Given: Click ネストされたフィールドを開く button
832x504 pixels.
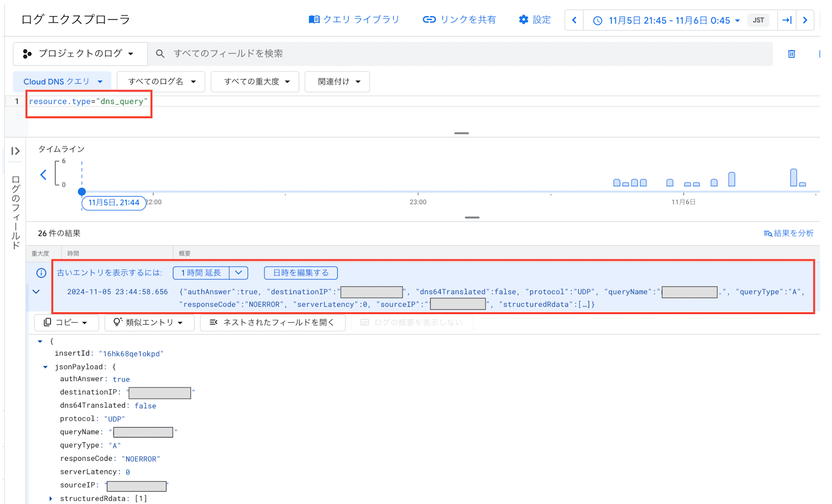Looking at the screenshot, I should (272, 322).
